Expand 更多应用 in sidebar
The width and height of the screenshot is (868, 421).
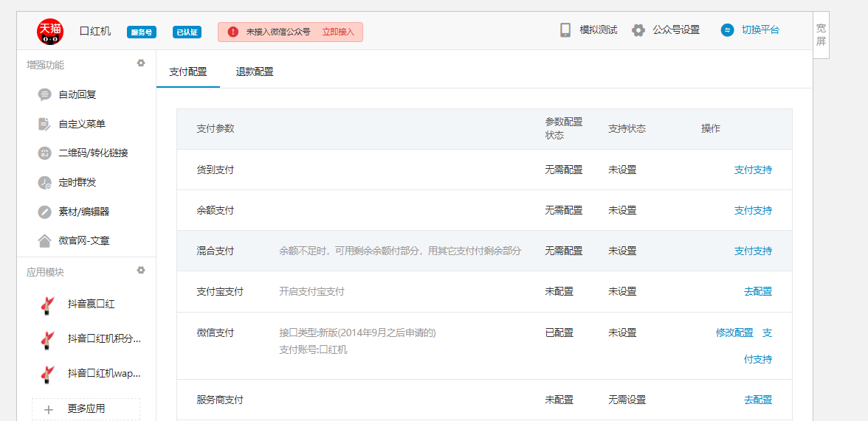[86, 408]
